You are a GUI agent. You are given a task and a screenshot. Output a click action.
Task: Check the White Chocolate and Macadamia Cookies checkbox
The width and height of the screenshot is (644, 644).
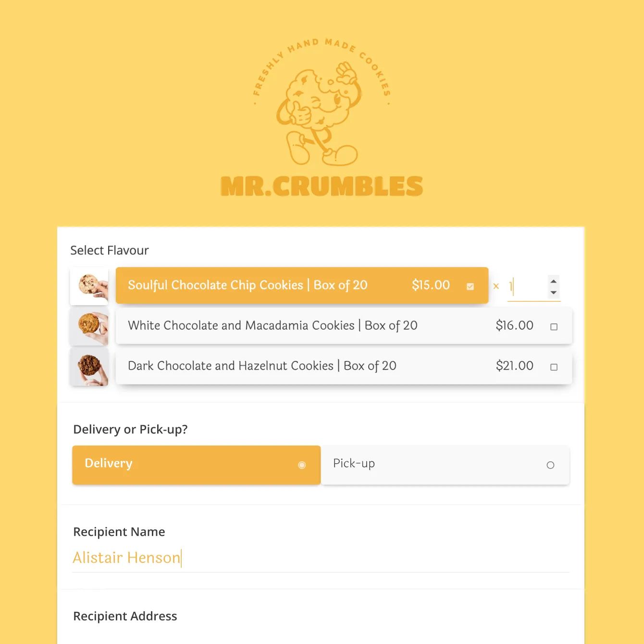(x=554, y=326)
